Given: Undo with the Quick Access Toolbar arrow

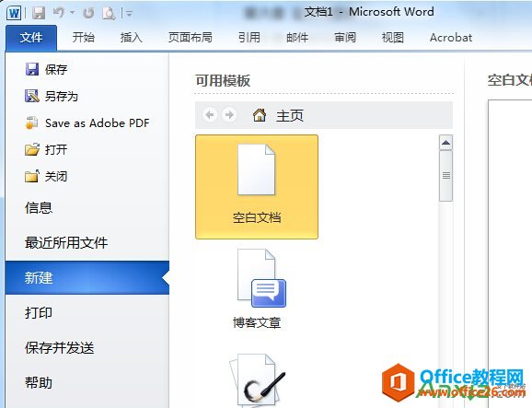Looking at the screenshot, I should coord(59,13).
